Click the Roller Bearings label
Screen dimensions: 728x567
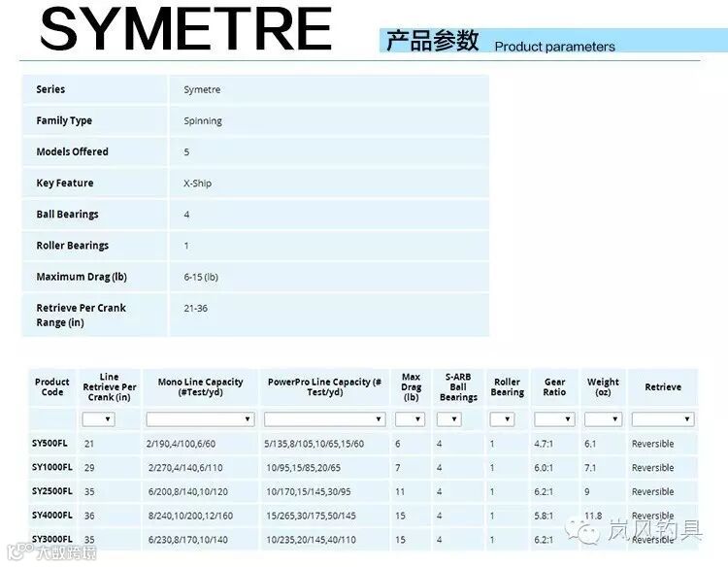pos(72,246)
